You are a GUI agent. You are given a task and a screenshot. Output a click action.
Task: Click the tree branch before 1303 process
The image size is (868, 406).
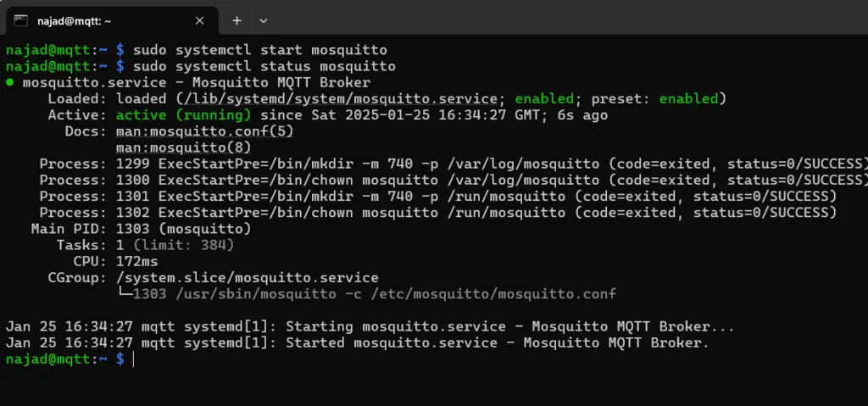125,293
